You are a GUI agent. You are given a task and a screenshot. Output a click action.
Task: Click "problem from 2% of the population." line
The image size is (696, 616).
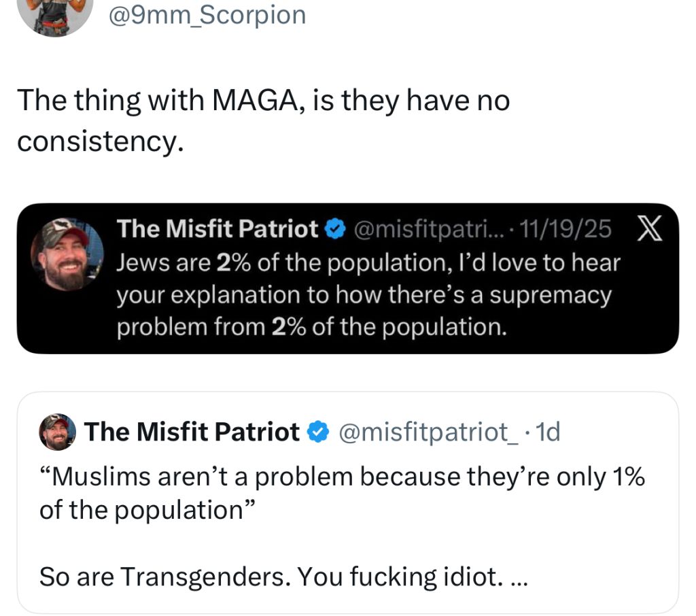312,327
